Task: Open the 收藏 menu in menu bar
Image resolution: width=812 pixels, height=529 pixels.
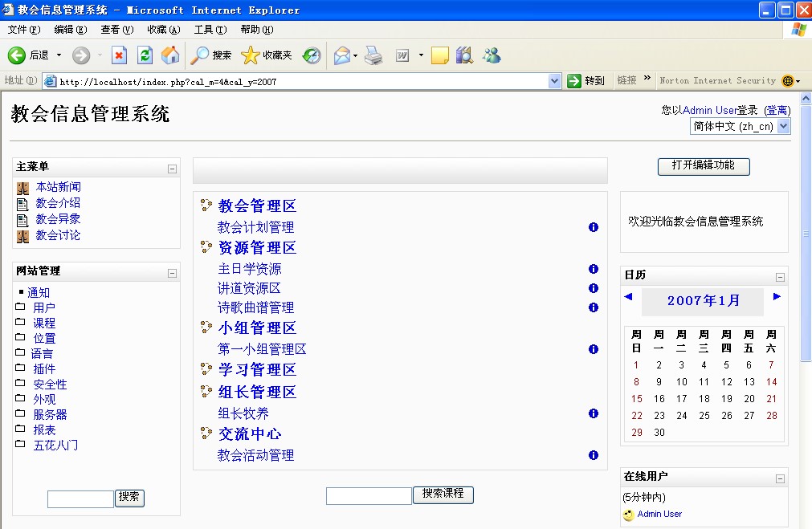Action: 163,30
